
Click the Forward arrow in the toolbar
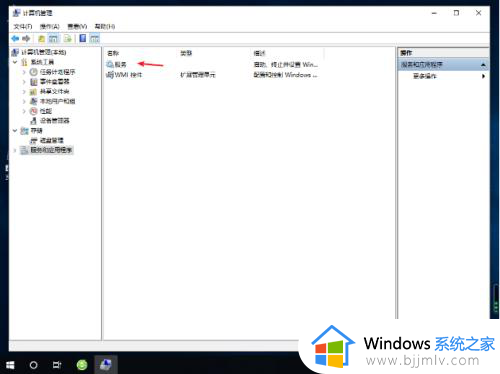(26, 39)
